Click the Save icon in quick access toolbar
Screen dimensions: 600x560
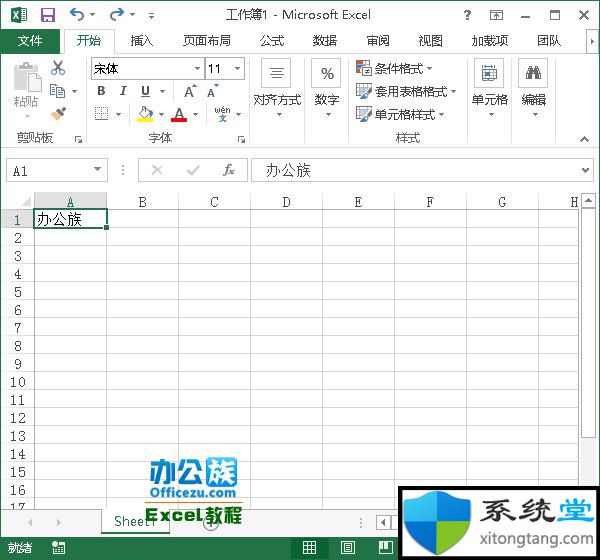(48, 15)
